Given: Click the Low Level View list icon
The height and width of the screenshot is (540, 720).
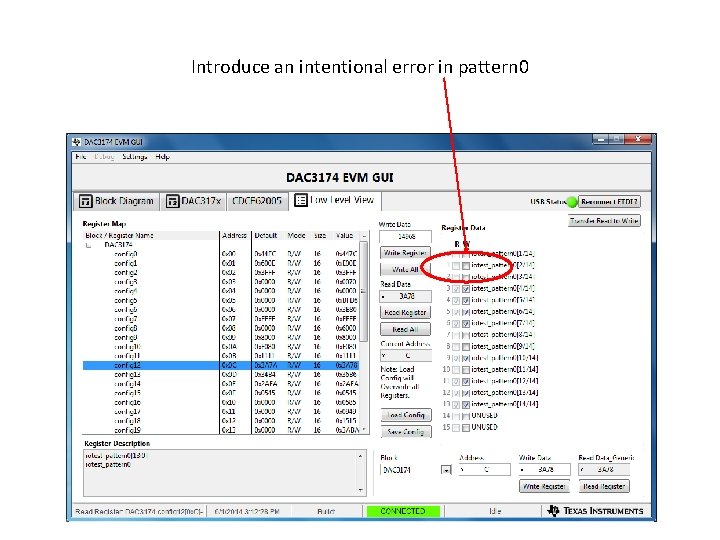Looking at the screenshot, I should [301, 200].
